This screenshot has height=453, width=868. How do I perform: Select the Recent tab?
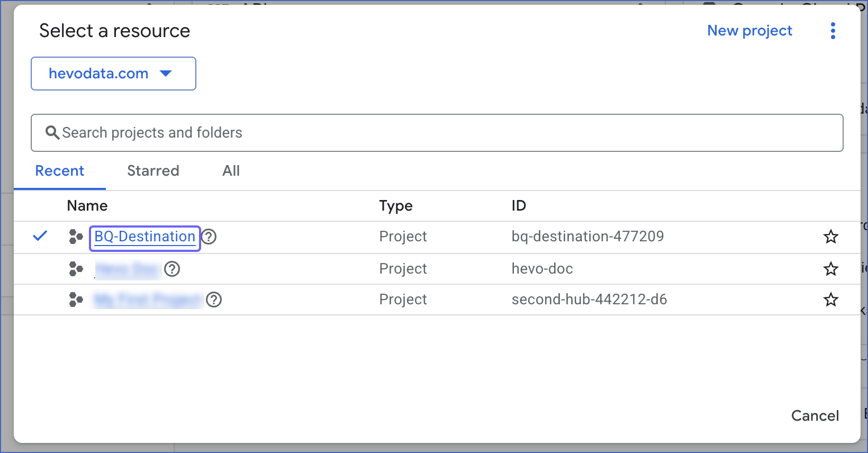pyautogui.click(x=60, y=170)
